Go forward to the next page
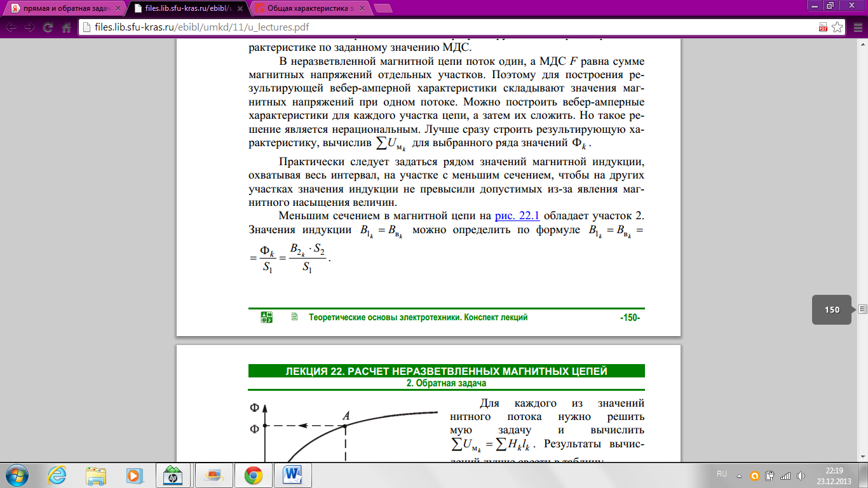868x488 pixels. [x=29, y=28]
